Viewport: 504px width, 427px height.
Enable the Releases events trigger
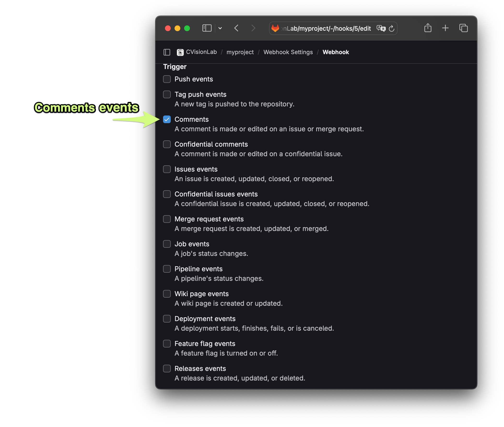167,369
